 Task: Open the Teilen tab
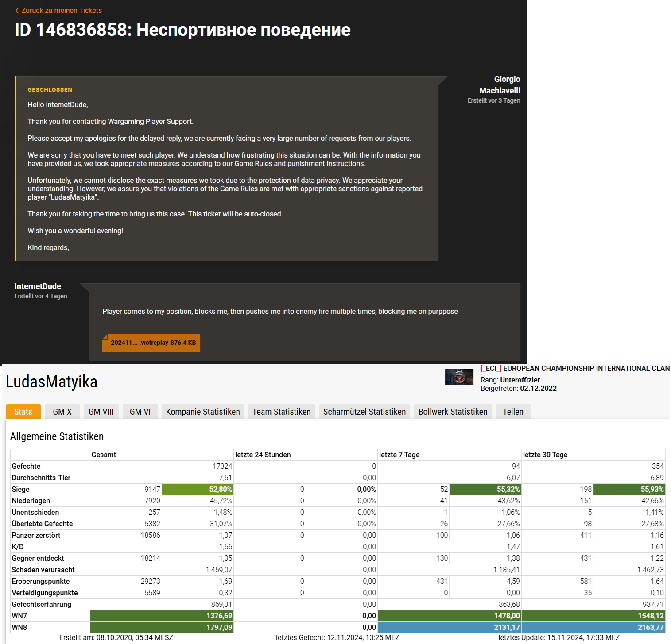click(x=513, y=412)
